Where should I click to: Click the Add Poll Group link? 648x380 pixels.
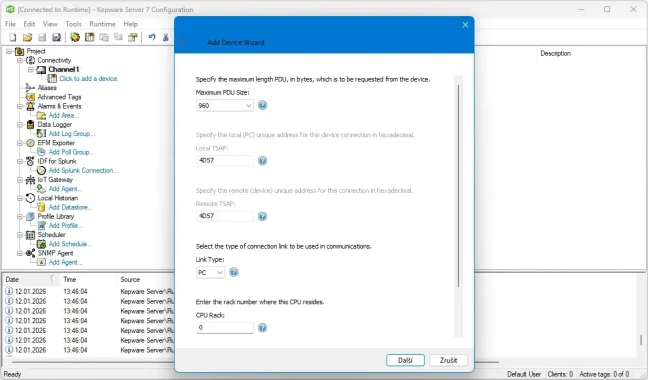pyautogui.click(x=71, y=152)
